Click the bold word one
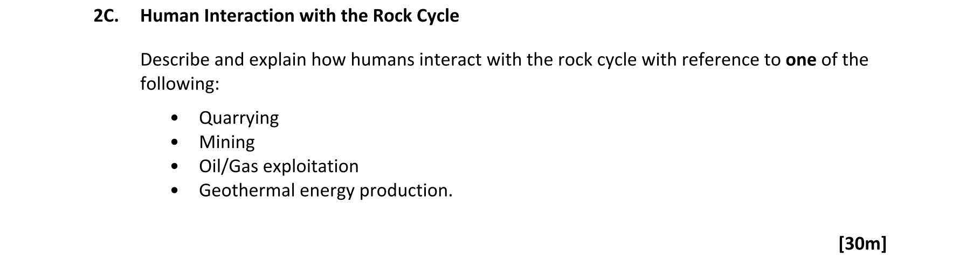The width and height of the screenshot is (980, 270). click(x=800, y=59)
